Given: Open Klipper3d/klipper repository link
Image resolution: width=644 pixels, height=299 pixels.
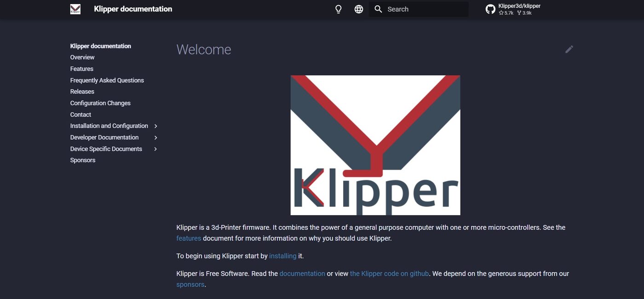Looking at the screenshot, I should (519, 6).
